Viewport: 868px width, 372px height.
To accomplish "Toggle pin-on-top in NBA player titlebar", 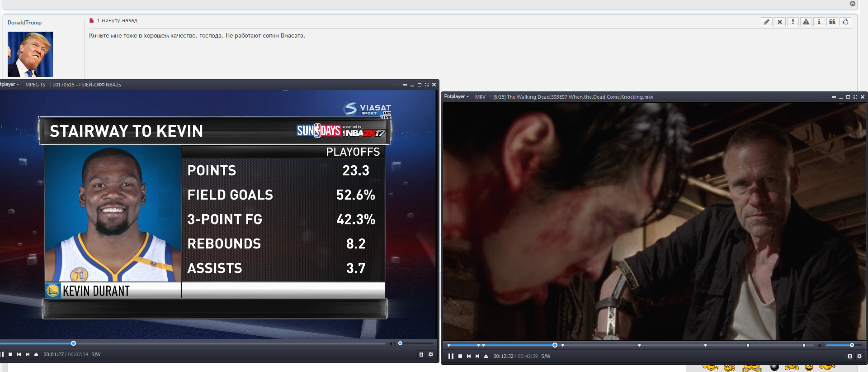I will (405, 85).
